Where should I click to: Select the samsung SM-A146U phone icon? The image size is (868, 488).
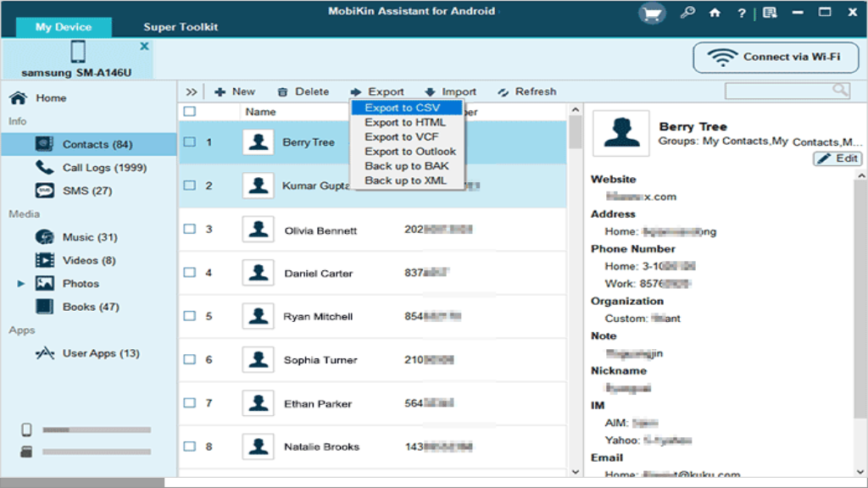(78, 52)
